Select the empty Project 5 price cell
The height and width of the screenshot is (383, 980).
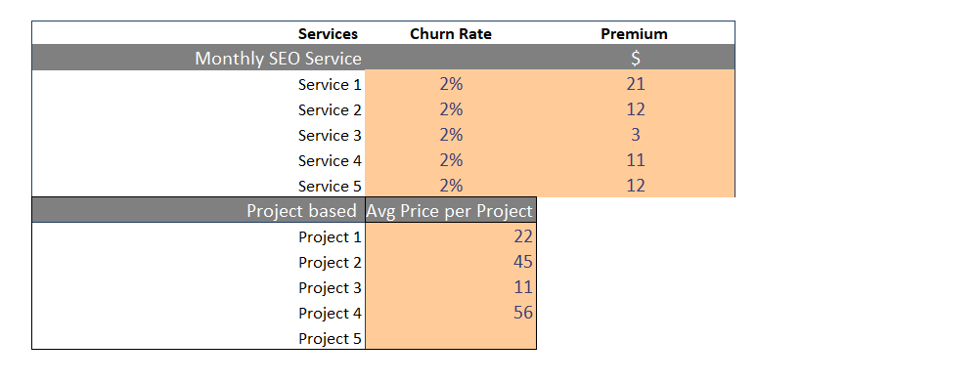tap(451, 338)
